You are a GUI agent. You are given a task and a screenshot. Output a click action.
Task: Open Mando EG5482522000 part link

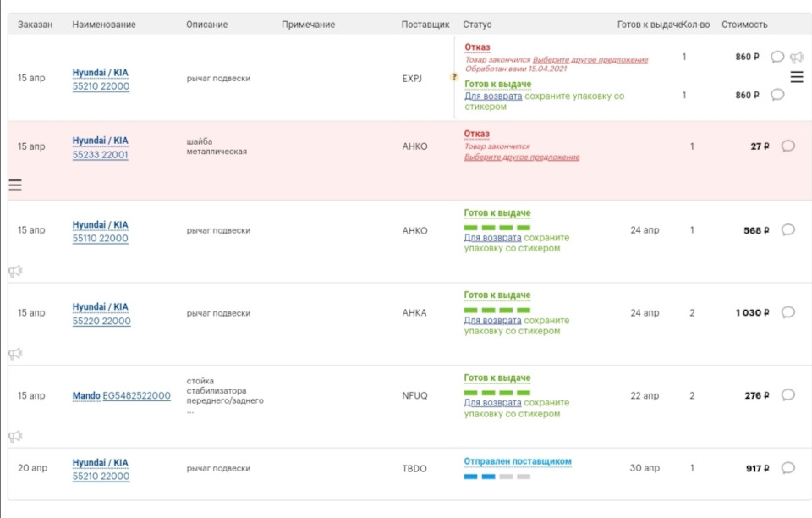coord(136,396)
